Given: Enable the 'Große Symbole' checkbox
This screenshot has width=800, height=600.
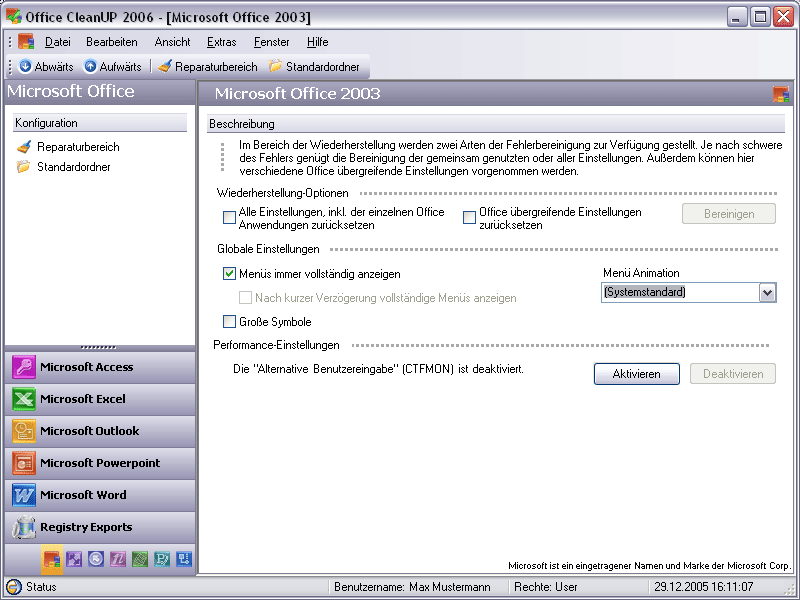Looking at the screenshot, I should coord(229,321).
